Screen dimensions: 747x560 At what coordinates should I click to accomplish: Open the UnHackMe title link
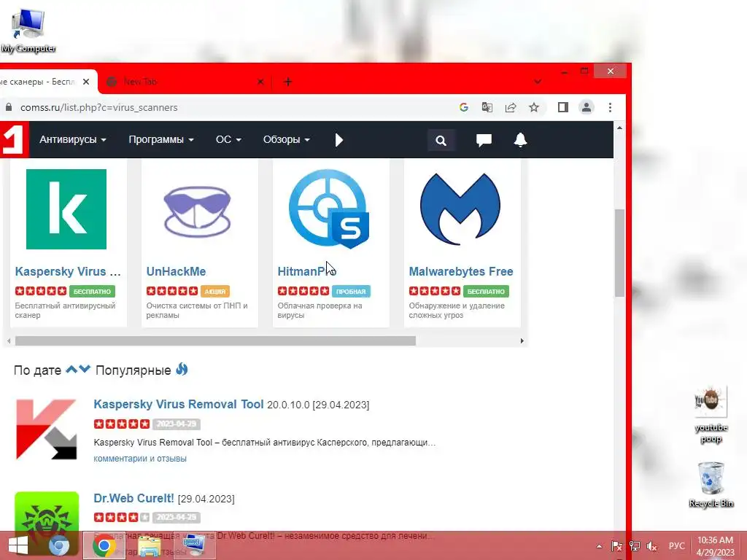(176, 271)
